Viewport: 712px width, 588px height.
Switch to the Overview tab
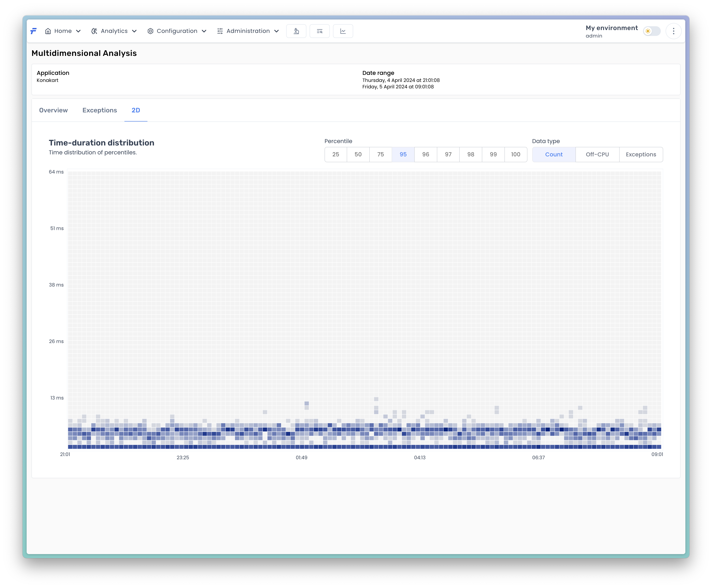53,110
